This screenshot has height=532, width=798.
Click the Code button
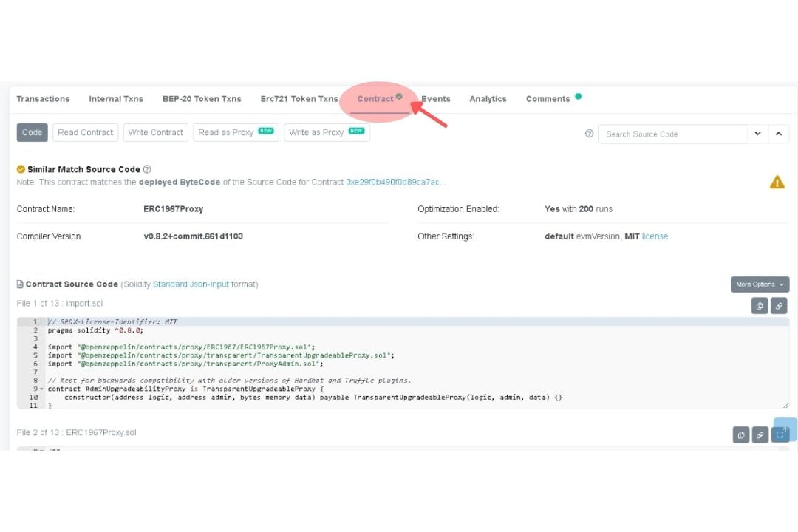(x=32, y=132)
